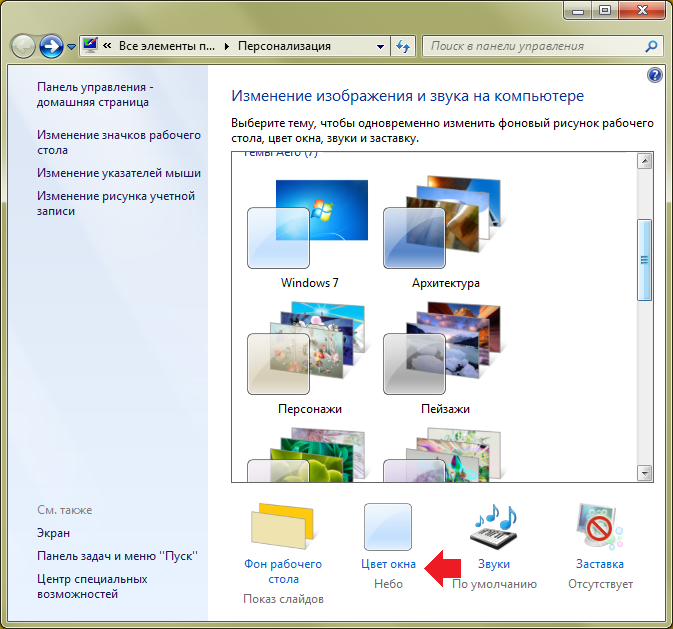
Task: Open the screen saver icon
Action: tap(600, 526)
